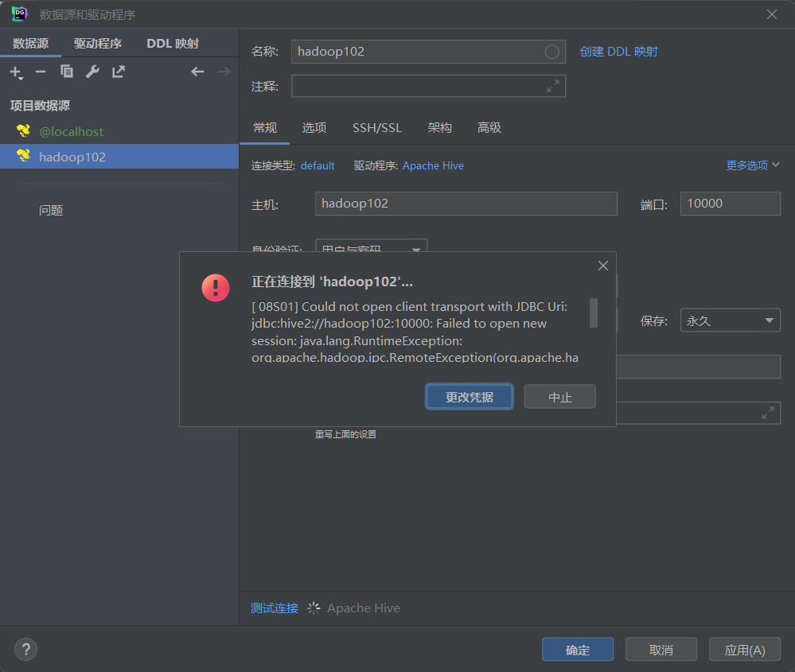Switch to the 数据源 tab
The image size is (795, 672).
point(30,43)
